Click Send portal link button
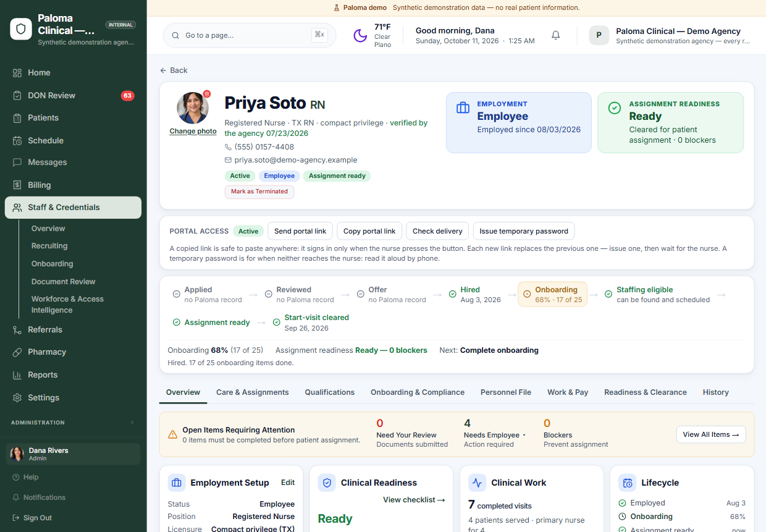Screen dimensions: 766x532 click(x=300, y=231)
